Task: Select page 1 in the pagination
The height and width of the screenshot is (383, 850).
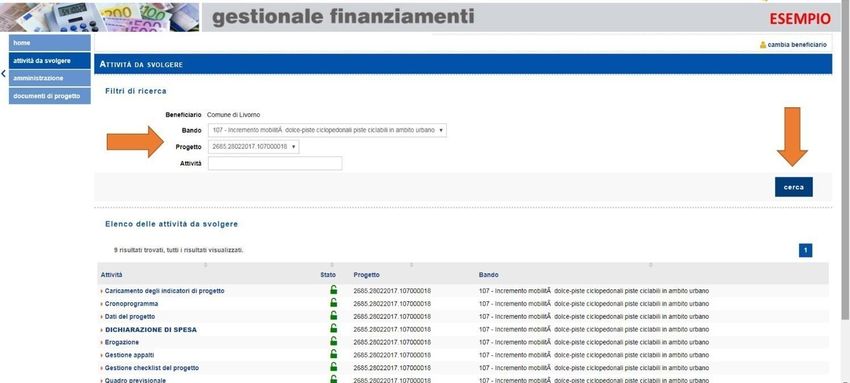Action: 806,250
